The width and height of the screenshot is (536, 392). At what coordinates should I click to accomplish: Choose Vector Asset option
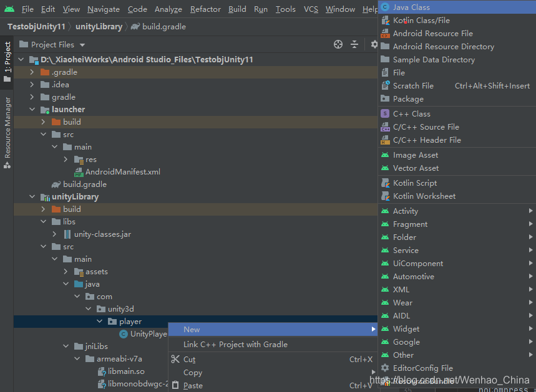coord(457,168)
